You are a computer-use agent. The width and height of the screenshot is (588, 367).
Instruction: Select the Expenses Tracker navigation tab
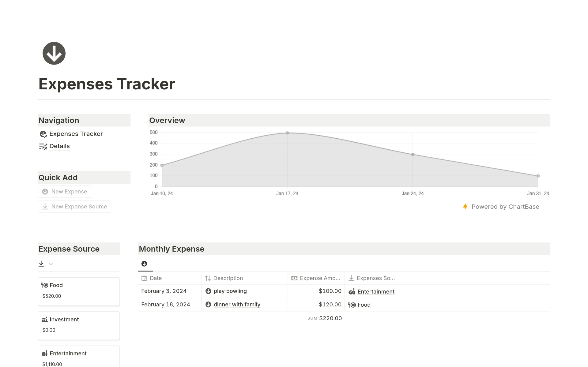tap(76, 134)
